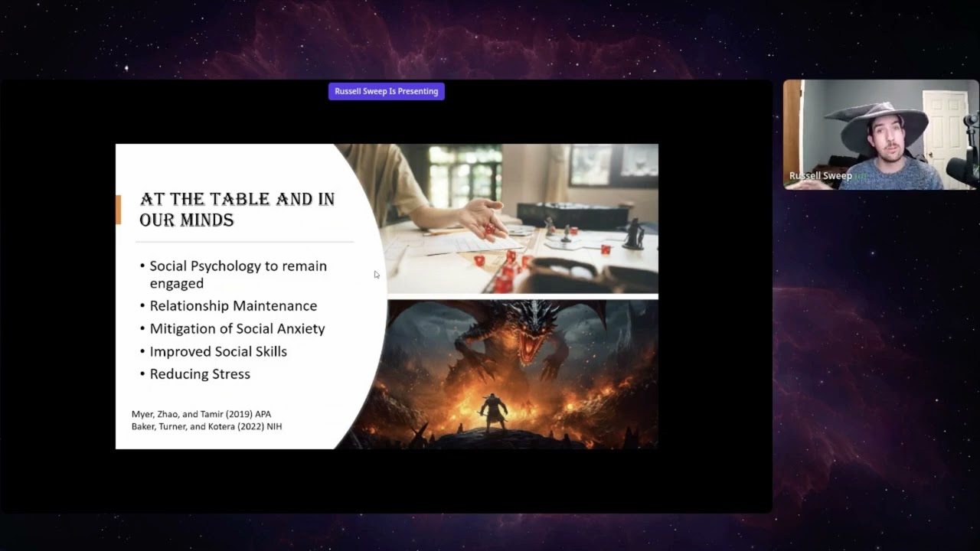The image size is (980, 551).
Task: Select bullet 'Social Psychology to remain engaged'
Action: 238,274
